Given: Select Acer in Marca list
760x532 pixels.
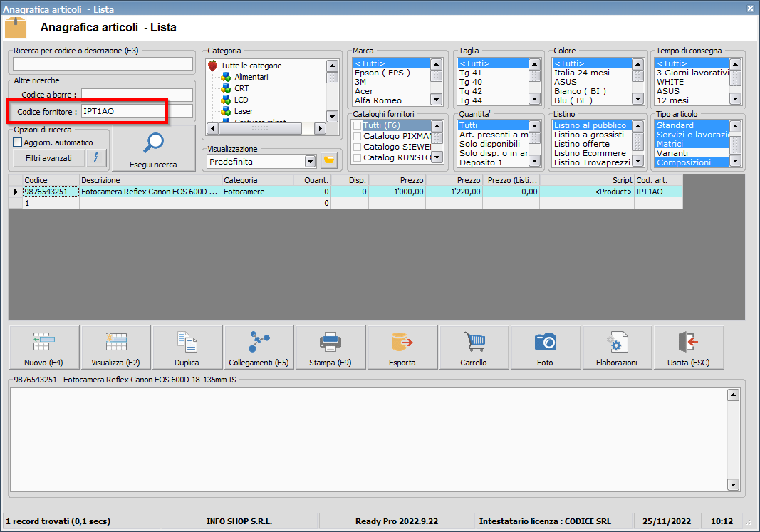Looking at the screenshot, I should click(391, 91).
